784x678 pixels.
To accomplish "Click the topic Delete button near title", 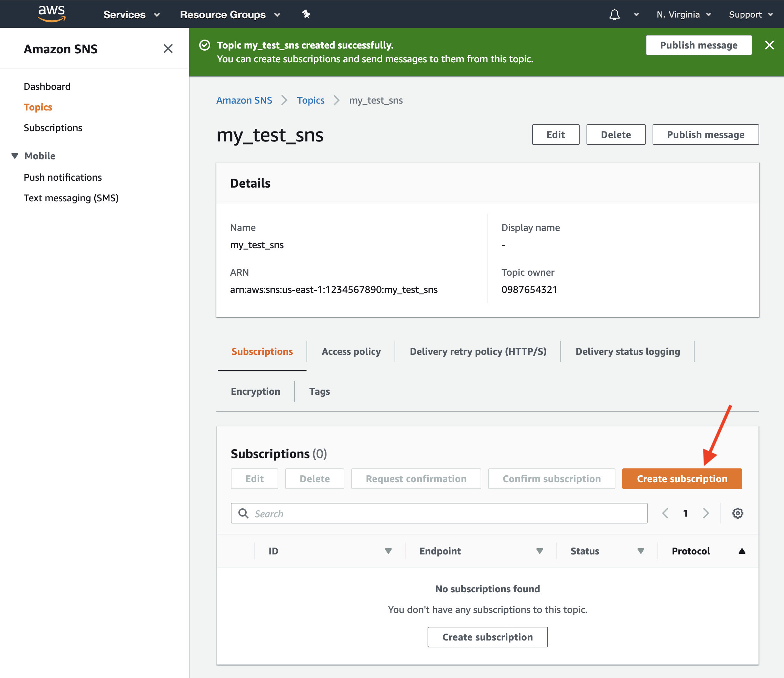I will pyautogui.click(x=616, y=134).
